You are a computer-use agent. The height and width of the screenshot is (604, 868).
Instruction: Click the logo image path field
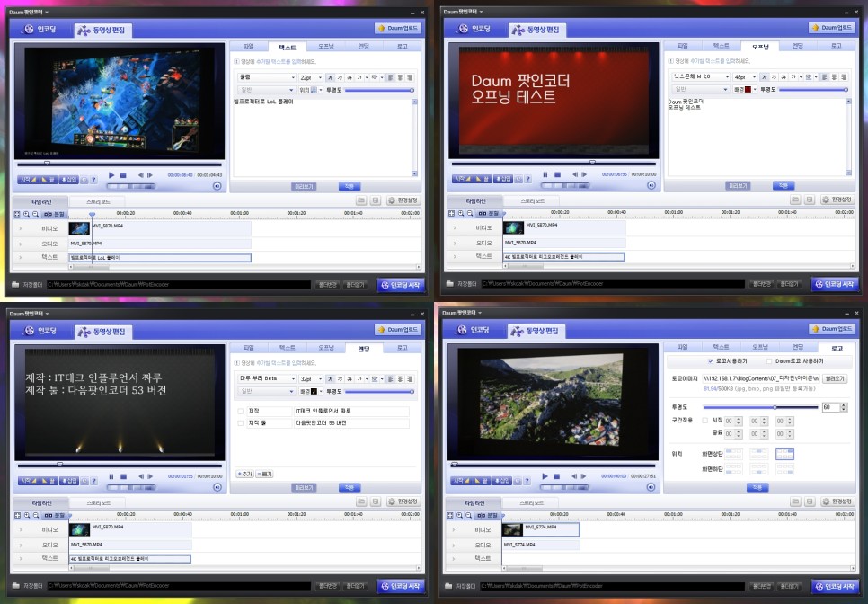click(x=760, y=379)
